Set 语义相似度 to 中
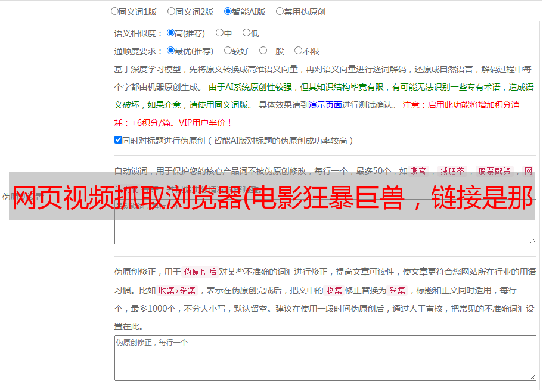The height and width of the screenshot is (392, 543). click(x=219, y=33)
